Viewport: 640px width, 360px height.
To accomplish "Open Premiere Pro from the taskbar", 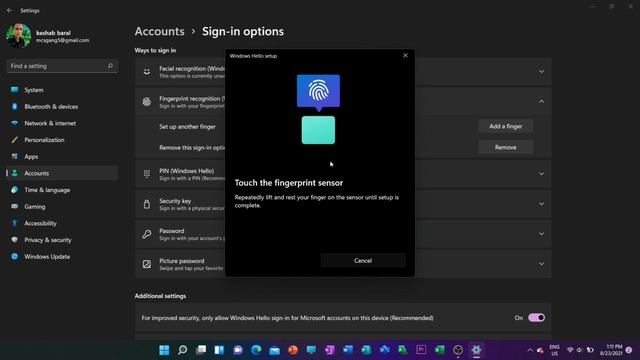I will (421, 350).
